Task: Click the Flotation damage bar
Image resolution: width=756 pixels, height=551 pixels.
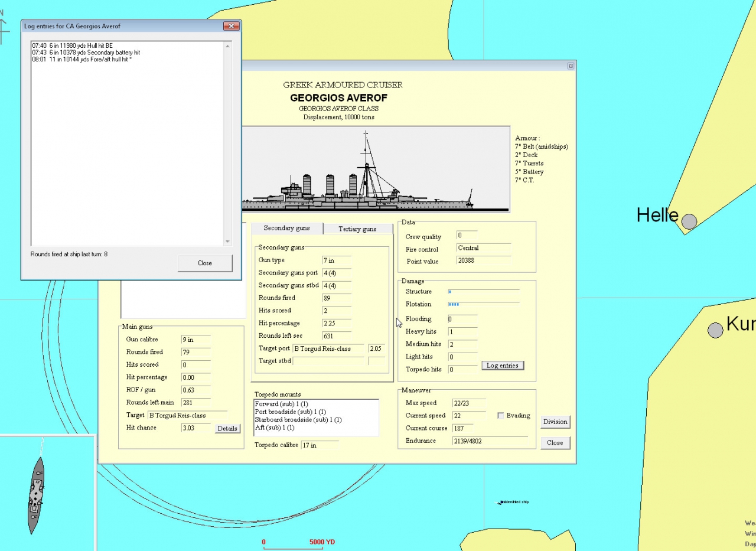Action: [484, 304]
